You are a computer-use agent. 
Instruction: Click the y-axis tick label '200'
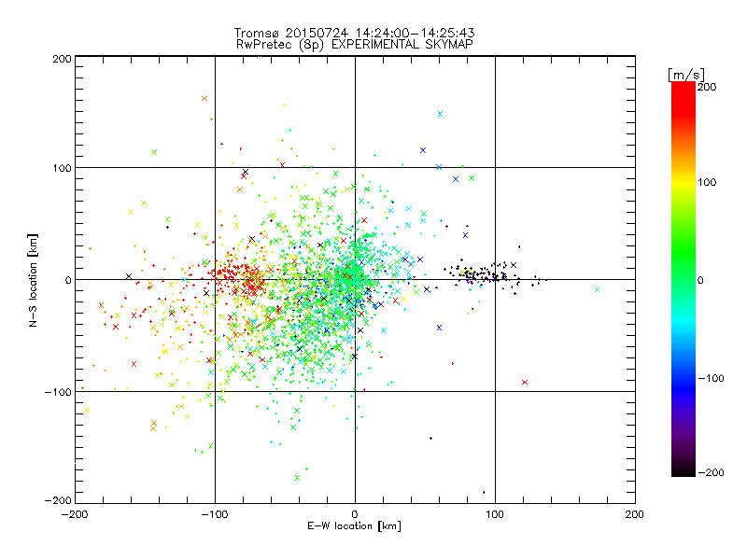point(62,59)
